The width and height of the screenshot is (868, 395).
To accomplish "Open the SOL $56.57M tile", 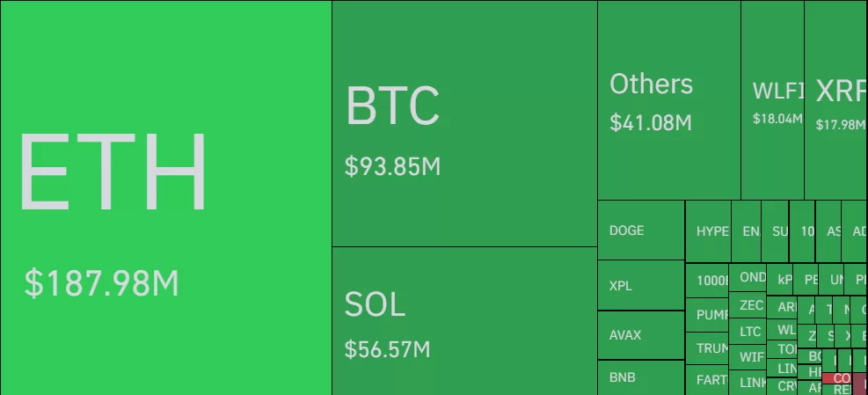I will pos(464,321).
